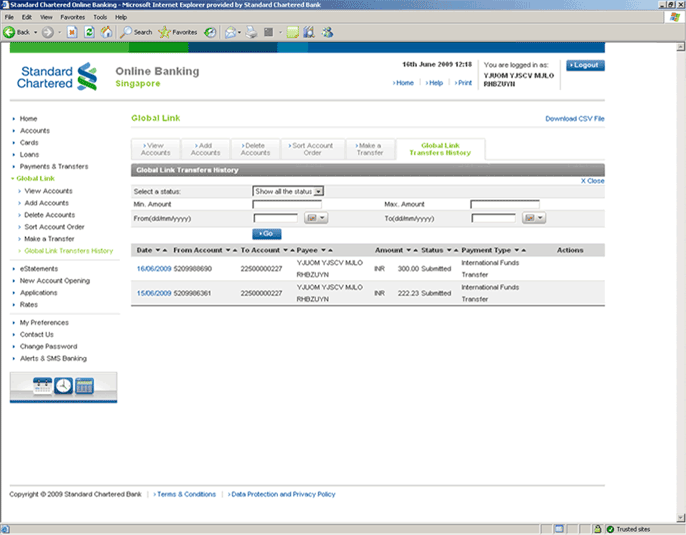Click the header Print link
686x535 pixels.
pos(463,83)
